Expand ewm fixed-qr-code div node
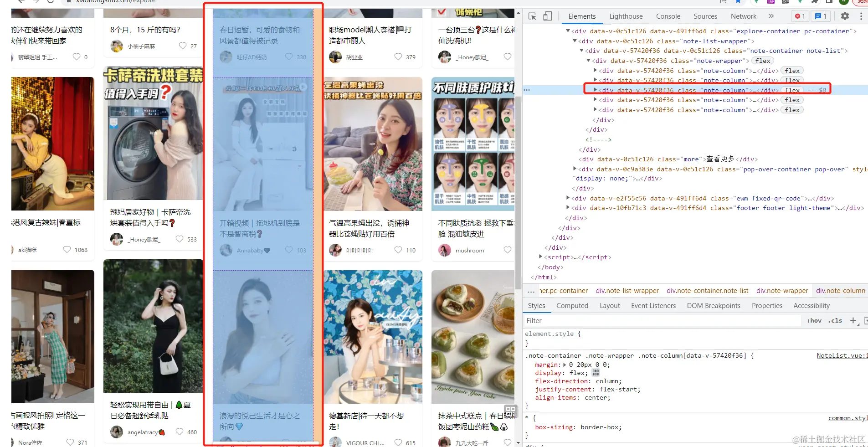Screen dimensions: 868x447 tap(568, 198)
